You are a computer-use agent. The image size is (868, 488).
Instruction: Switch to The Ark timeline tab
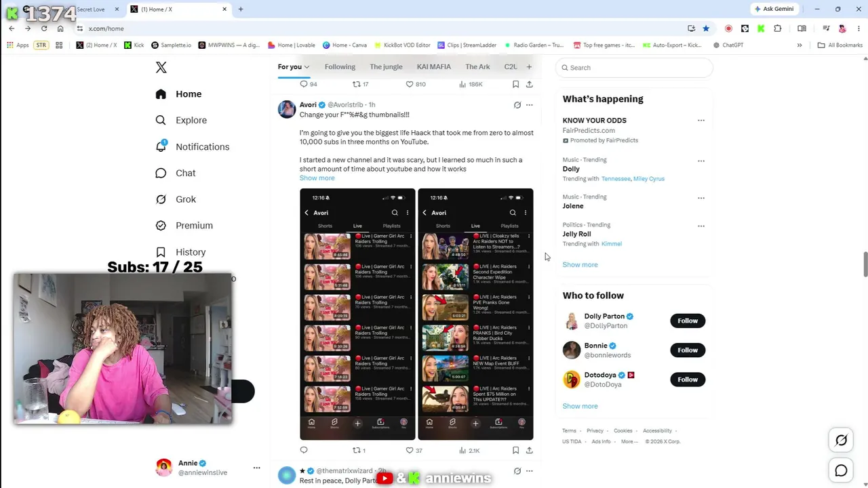click(477, 66)
